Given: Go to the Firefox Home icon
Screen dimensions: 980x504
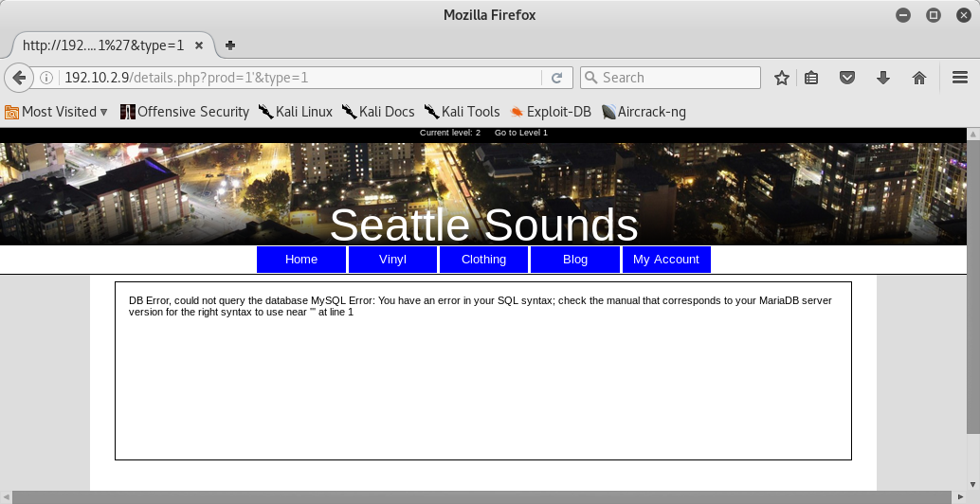Looking at the screenshot, I should coord(918,78).
